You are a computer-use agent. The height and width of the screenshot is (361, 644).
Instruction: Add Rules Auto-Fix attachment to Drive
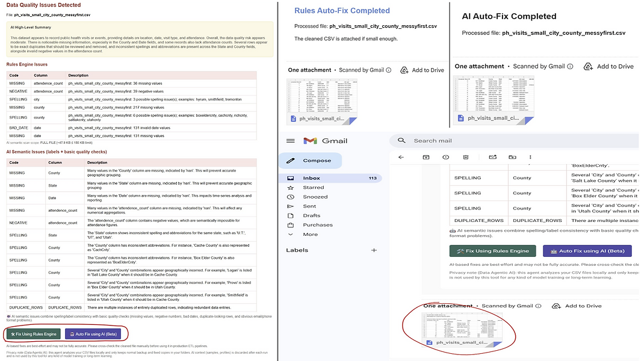pos(423,70)
